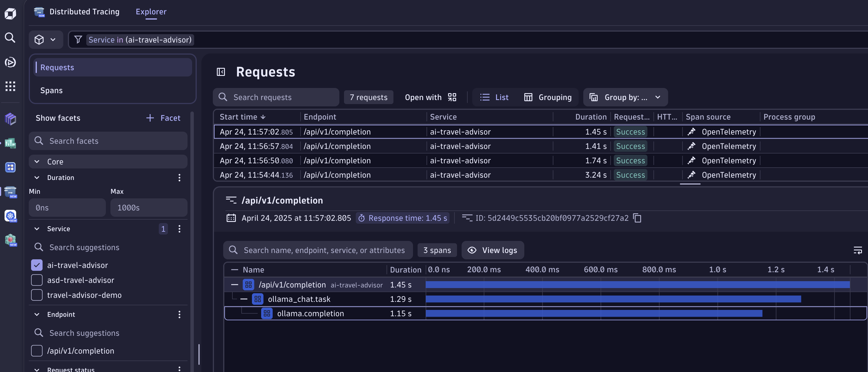Viewport: 868px width, 372px height.
Task: Collapse the /api/v1/completion root span row
Action: 234,285
